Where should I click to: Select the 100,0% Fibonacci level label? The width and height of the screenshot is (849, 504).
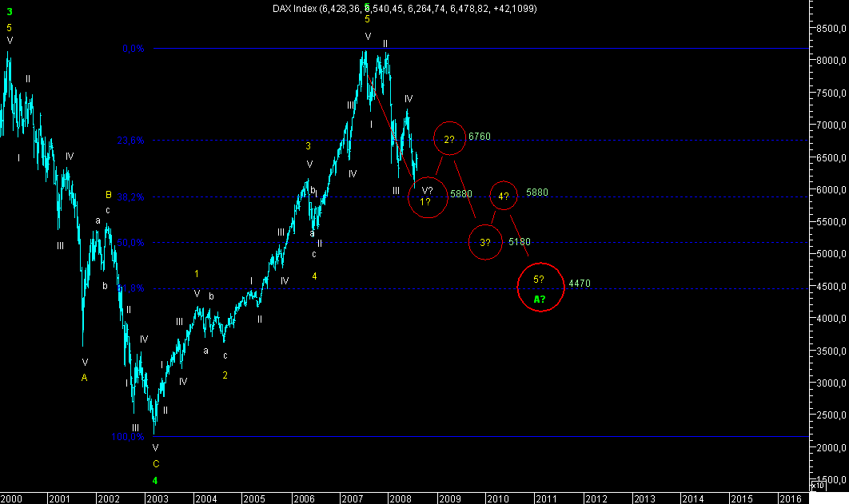(x=128, y=436)
